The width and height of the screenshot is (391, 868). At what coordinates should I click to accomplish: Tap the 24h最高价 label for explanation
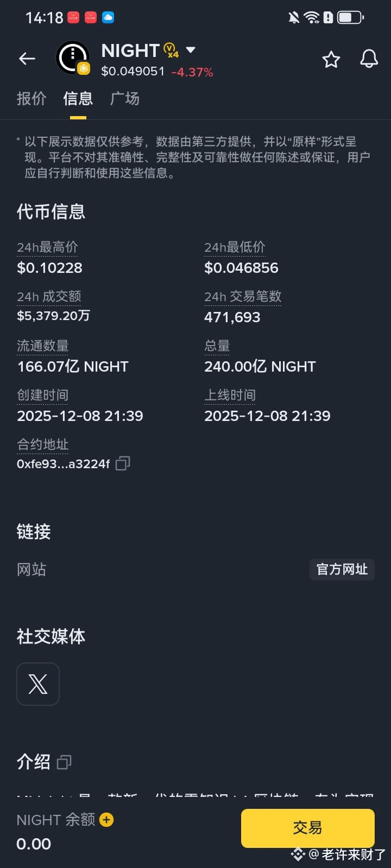point(48,247)
